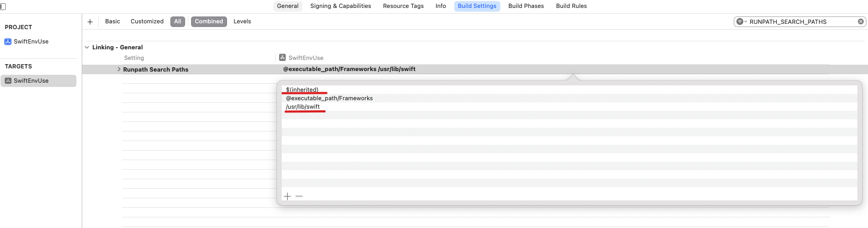This screenshot has width=868, height=228.
Task: Open the Signing & Capabilities tab
Action: pyautogui.click(x=341, y=6)
